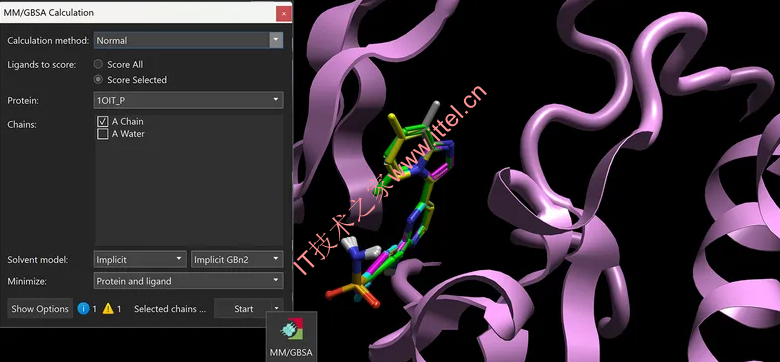Click the yellow warning triangle icon
This screenshot has height=362, width=780.
[x=108, y=309]
